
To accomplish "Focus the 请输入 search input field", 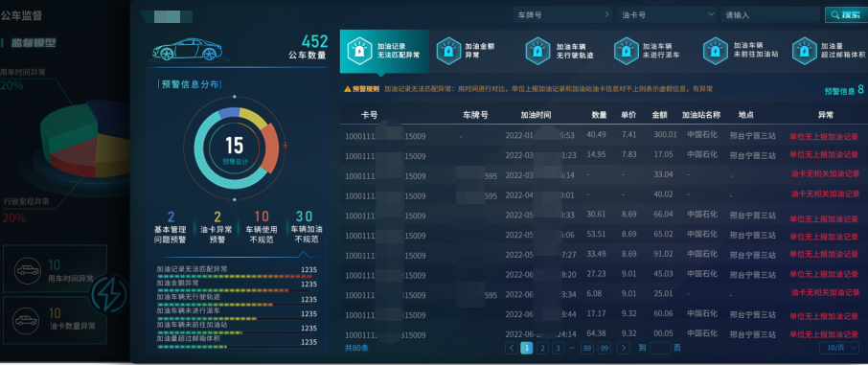I will coord(770,15).
